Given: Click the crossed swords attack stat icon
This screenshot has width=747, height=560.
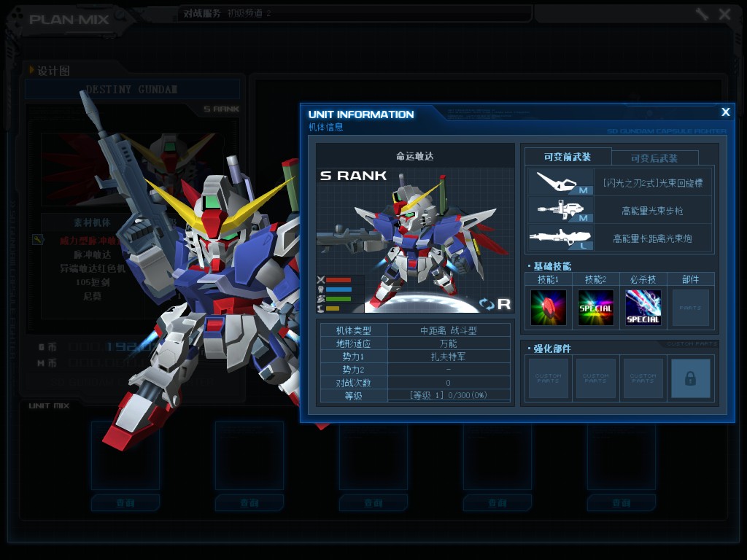Looking at the screenshot, I should (321, 280).
